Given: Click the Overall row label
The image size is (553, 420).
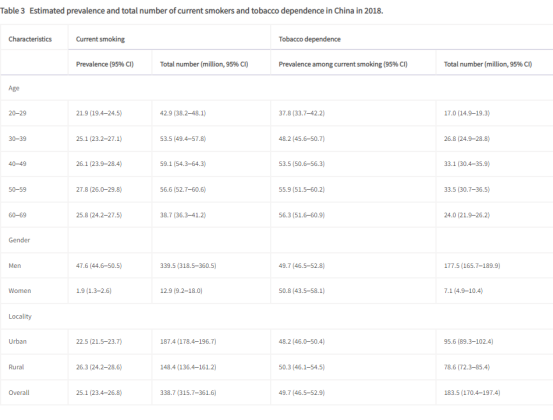Looking at the screenshot, I should [x=19, y=392].
